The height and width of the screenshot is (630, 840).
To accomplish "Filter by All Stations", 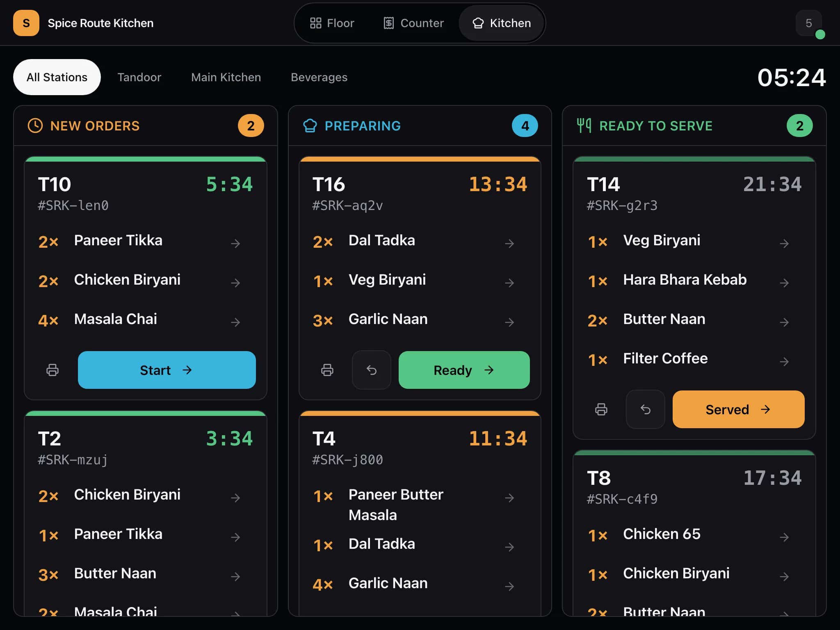I will coord(57,77).
